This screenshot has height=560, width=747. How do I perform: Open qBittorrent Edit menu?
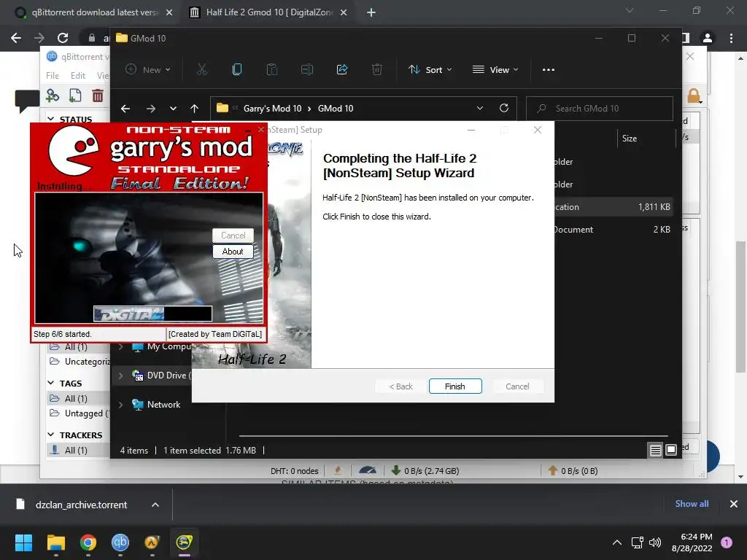click(77, 76)
